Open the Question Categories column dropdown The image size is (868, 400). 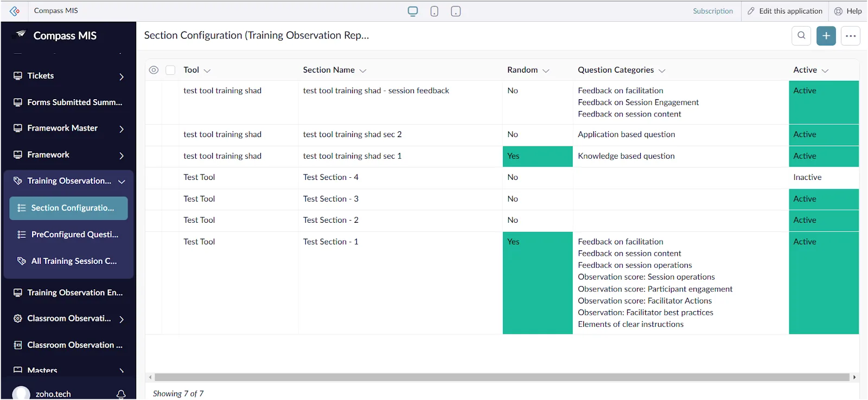[662, 70]
